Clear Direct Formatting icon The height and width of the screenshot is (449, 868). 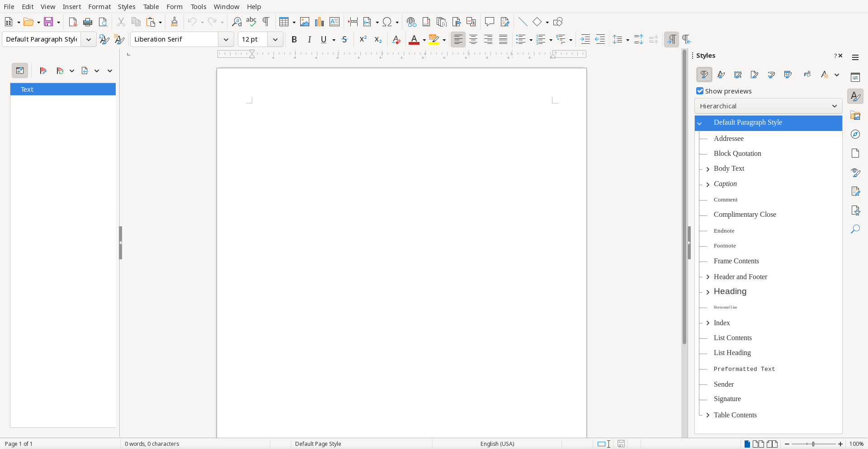point(396,39)
